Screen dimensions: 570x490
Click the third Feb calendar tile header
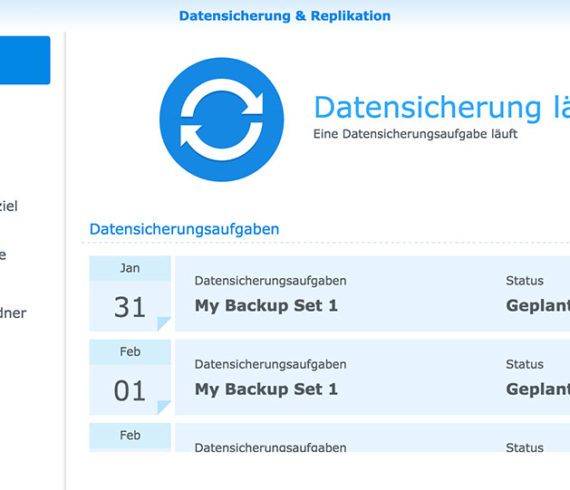coord(130,435)
